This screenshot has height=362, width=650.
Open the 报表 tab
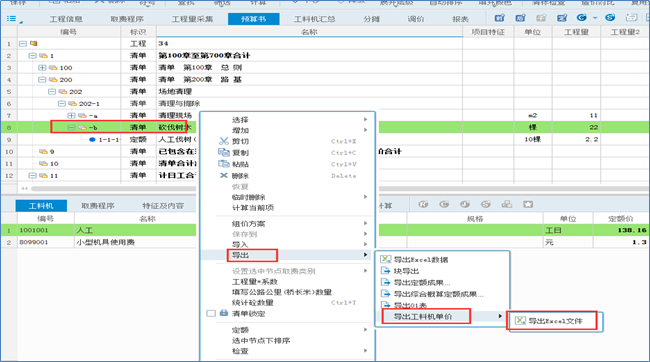point(460,19)
